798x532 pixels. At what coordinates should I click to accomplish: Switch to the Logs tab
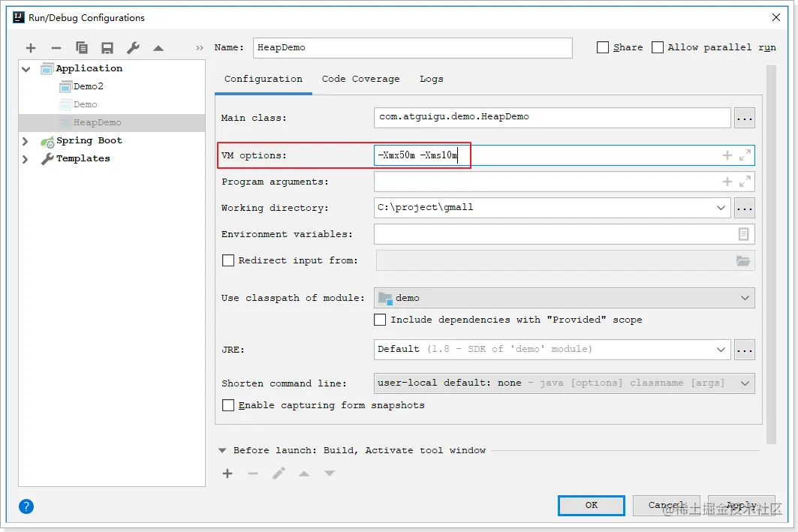[431, 80]
